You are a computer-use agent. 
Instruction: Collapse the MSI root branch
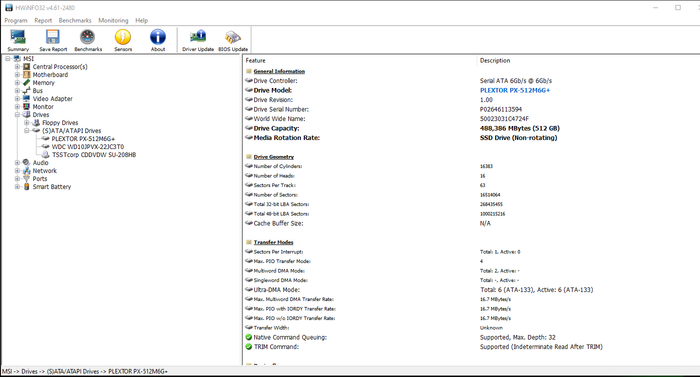point(8,59)
